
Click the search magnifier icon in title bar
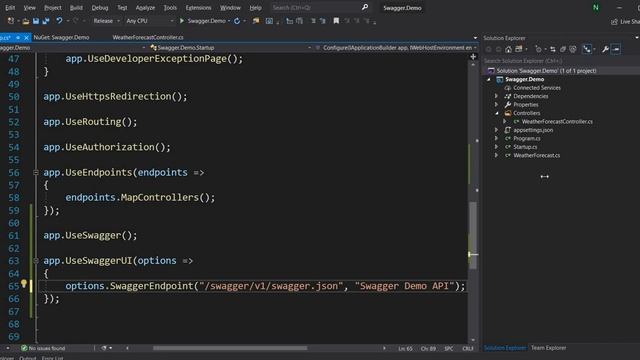[x=364, y=7]
